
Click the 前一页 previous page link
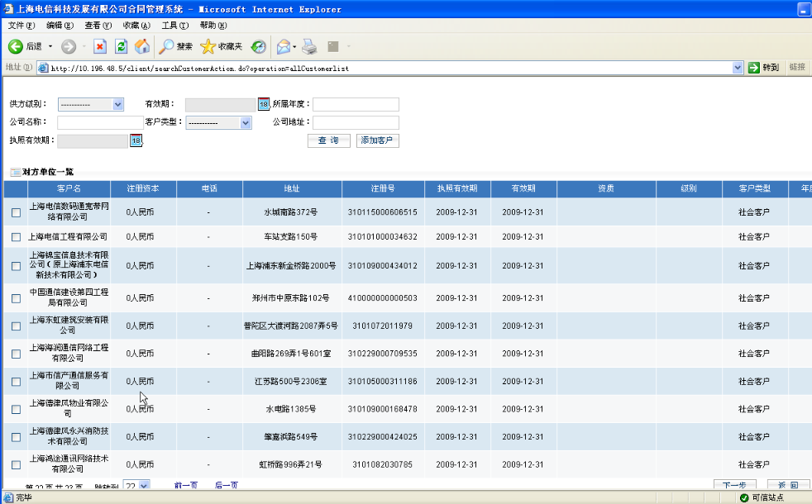186,485
